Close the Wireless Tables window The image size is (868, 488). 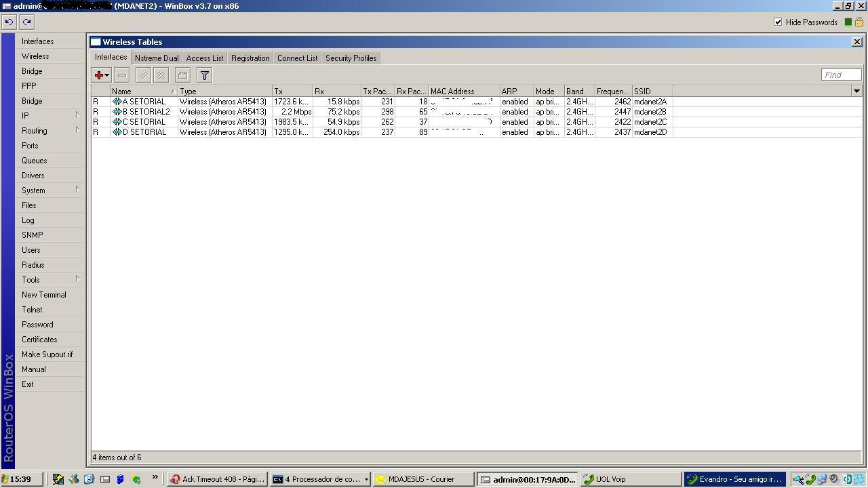pos(856,41)
